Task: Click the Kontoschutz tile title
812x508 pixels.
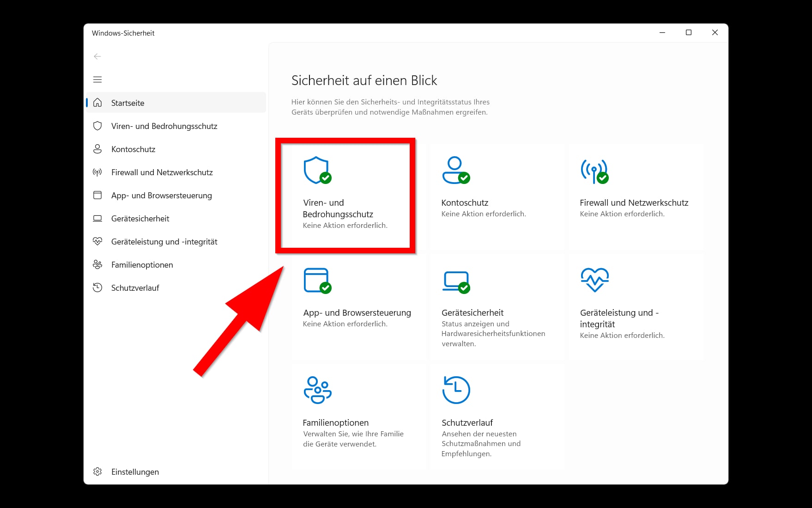Action: pyautogui.click(x=465, y=202)
